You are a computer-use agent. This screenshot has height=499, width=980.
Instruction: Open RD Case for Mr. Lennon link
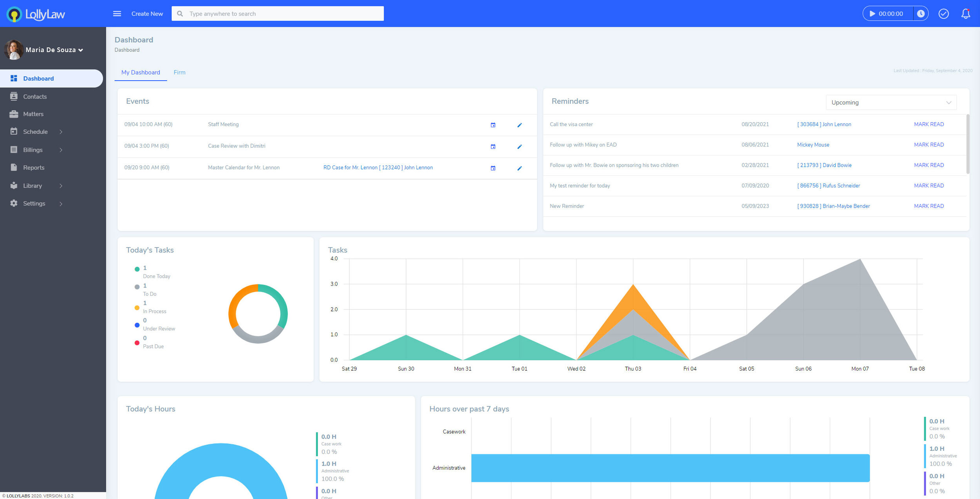[x=378, y=167]
